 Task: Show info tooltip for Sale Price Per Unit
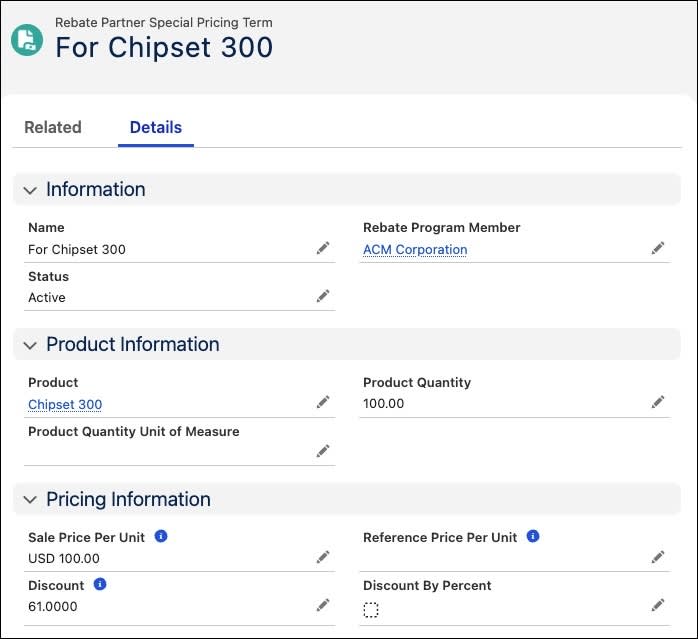click(x=161, y=536)
